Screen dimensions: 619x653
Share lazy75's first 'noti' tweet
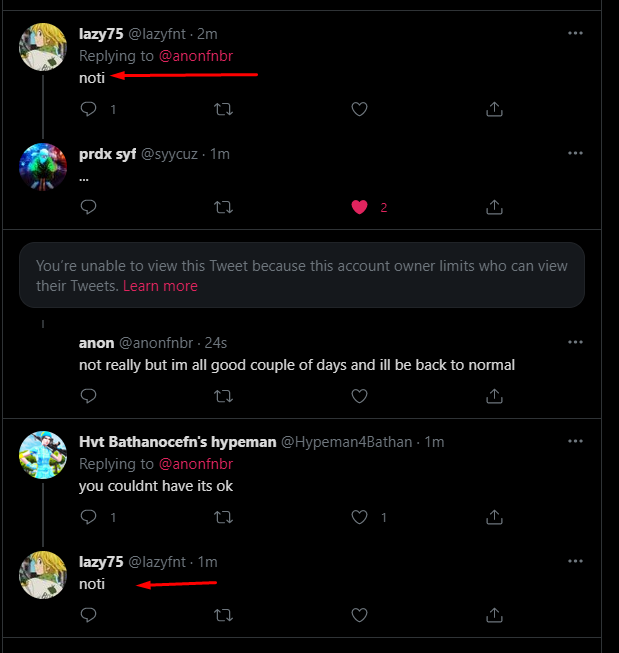[x=494, y=109]
